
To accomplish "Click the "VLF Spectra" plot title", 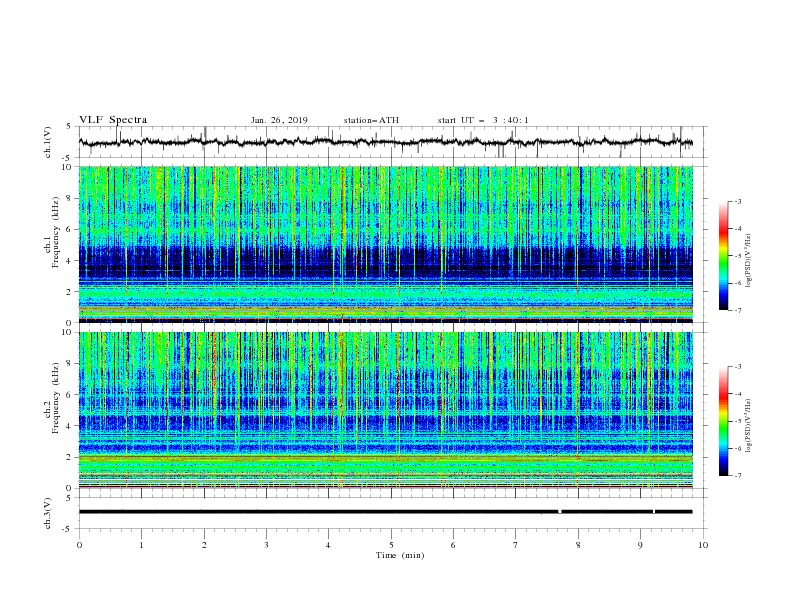I will [113, 120].
